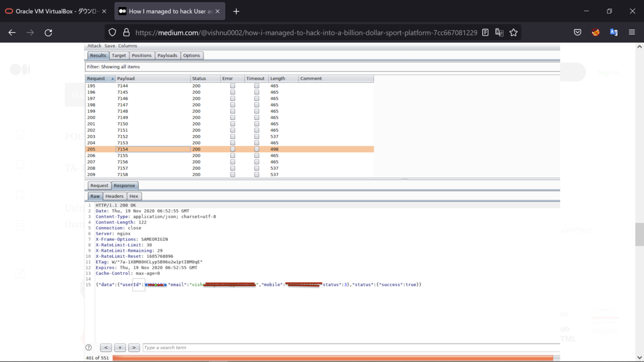This screenshot has width=644, height=362.
Task: Switch to the Payloads tab
Action: (x=167, y=55)
